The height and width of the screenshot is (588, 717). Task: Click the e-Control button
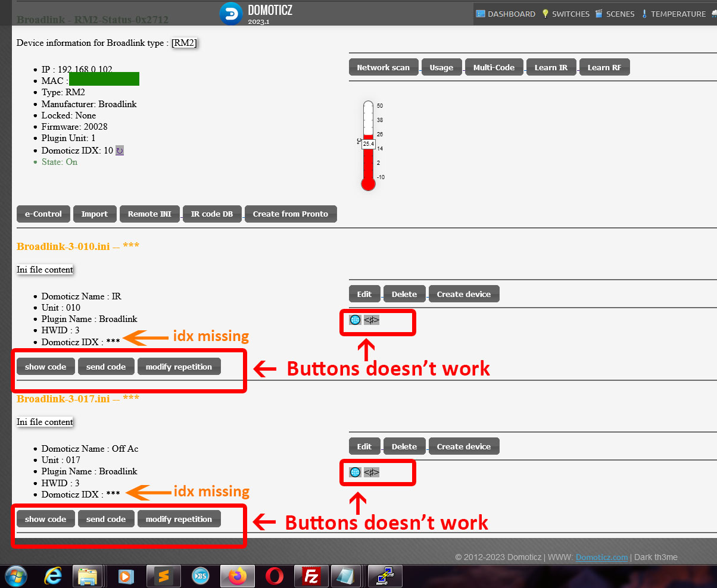pyautogui.click(x=43, y=214)
